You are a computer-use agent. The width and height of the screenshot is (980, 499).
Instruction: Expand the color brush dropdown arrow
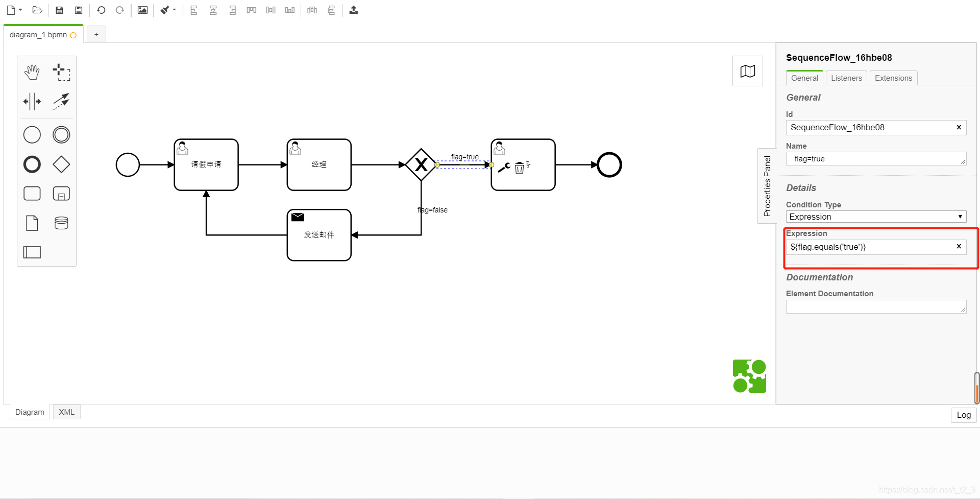tap(174, 10)
